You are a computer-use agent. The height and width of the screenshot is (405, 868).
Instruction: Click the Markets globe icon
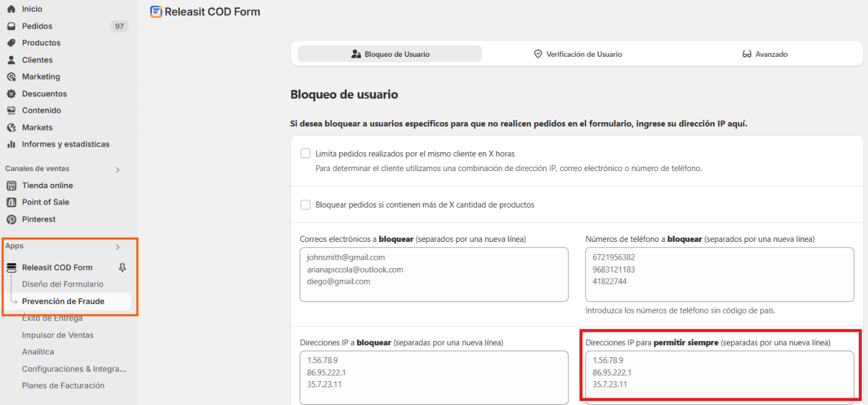(11, 128)
